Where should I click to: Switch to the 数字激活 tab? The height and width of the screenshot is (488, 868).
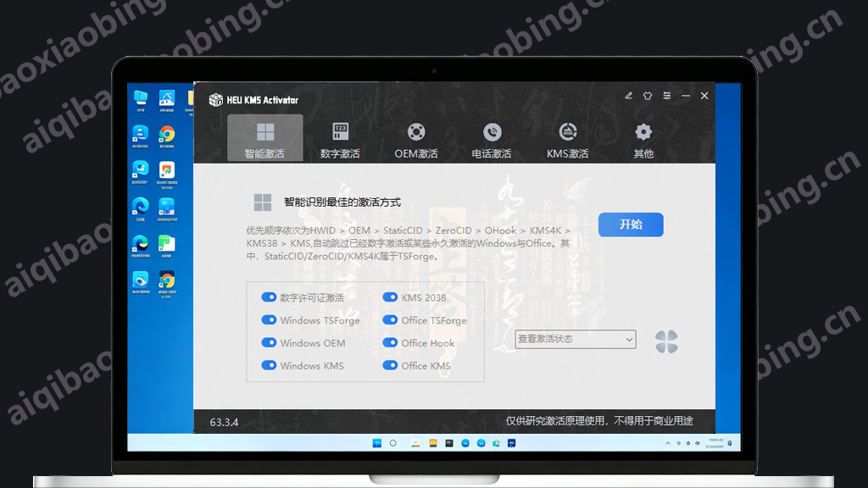(340, 138)
